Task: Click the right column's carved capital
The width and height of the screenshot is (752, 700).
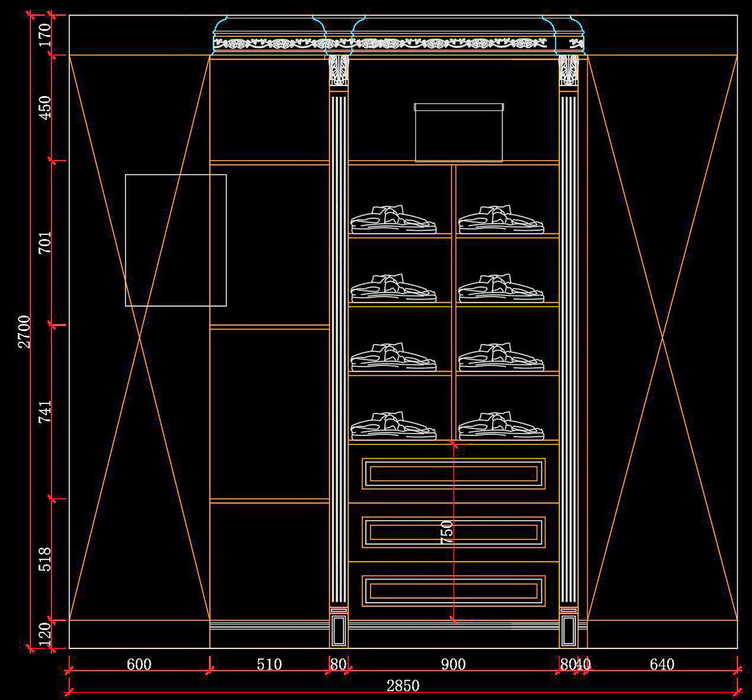Action: coord(568,70)
